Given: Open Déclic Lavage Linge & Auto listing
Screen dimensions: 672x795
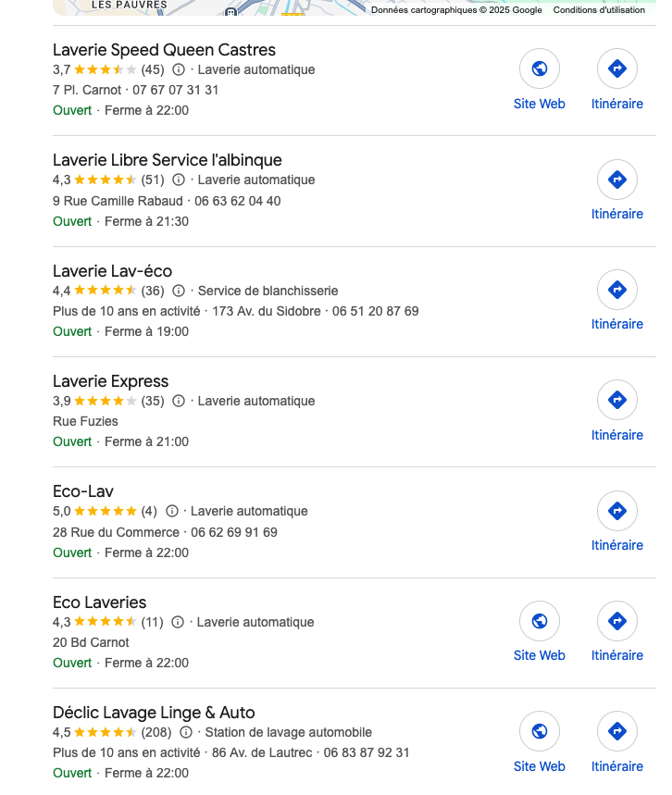Looking at the screenshot, I should pos(154,713).
